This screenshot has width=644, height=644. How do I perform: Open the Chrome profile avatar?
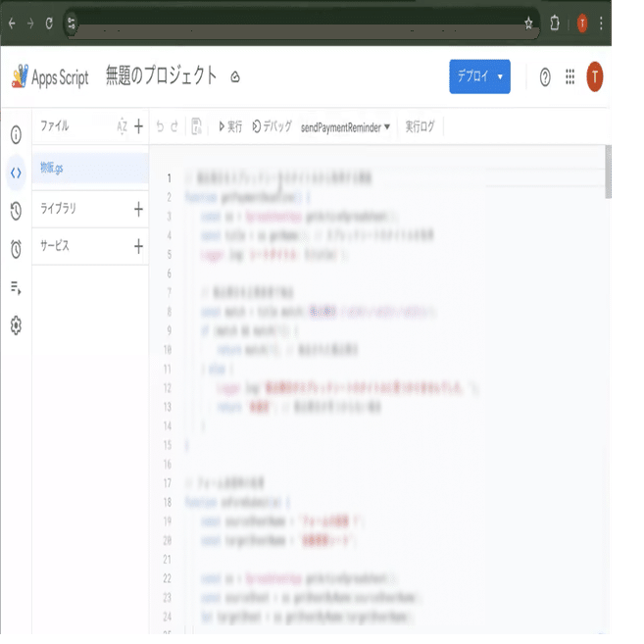pyautogui.click(x=582, y=24)
